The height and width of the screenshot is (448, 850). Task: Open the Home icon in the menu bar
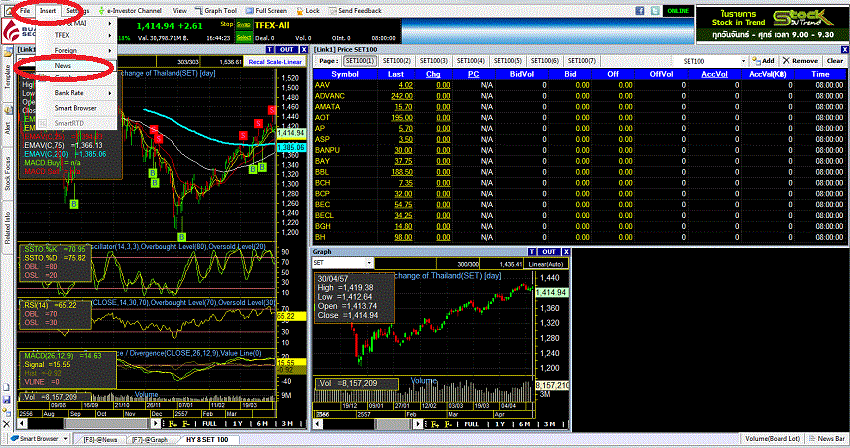coord(9,10)
